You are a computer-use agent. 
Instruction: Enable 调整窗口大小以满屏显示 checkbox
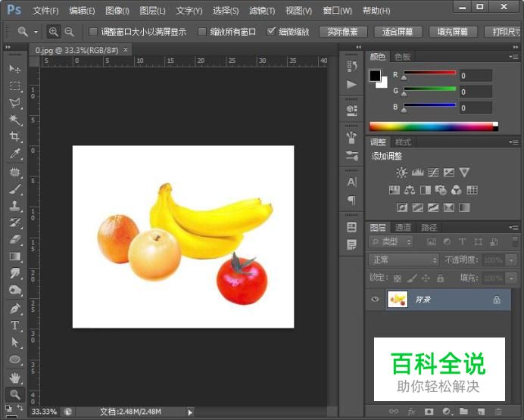[x=93, y=32]
